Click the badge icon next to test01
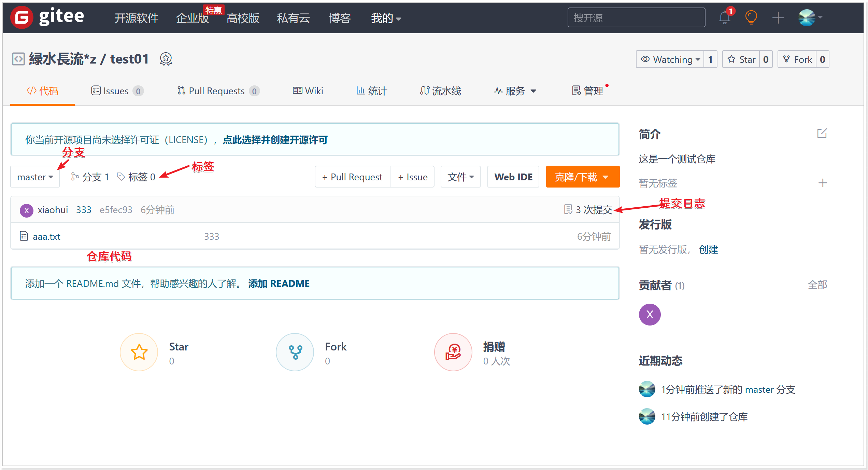Screen dimensions: 868x470 point(166,59)
